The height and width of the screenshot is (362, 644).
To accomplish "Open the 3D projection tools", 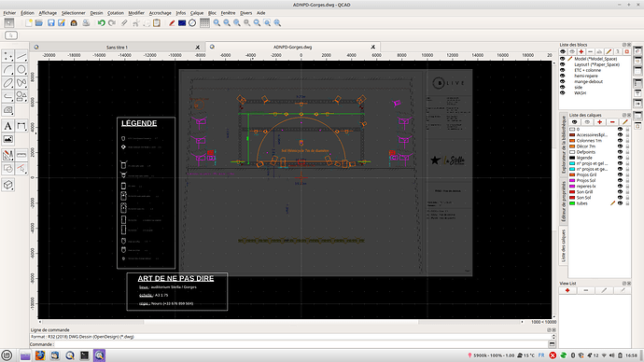I will point(7,185).
